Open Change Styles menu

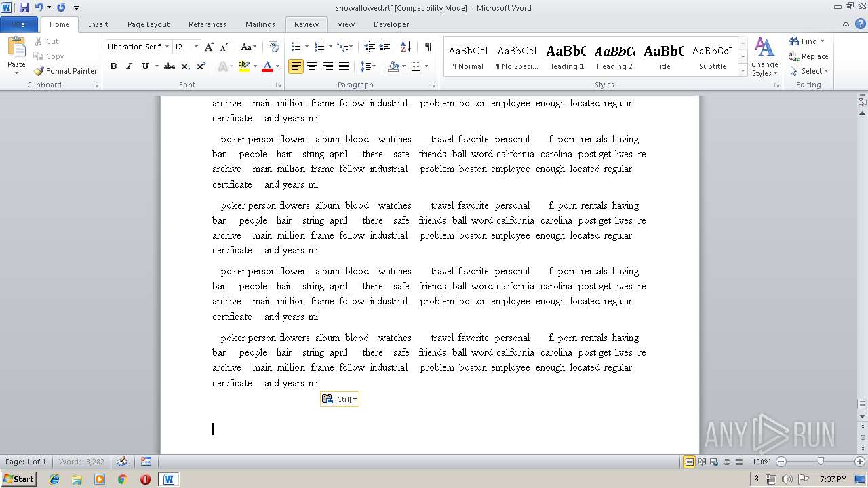tap(765, 58)
